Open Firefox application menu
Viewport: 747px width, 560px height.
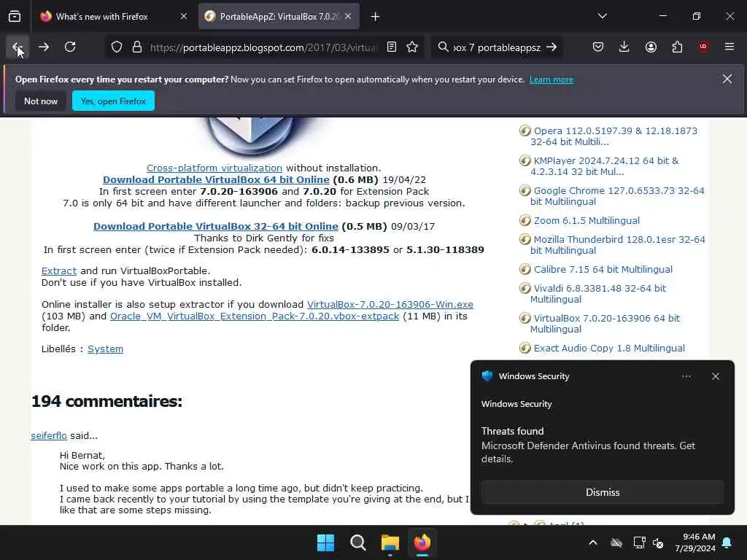(729, 47)
